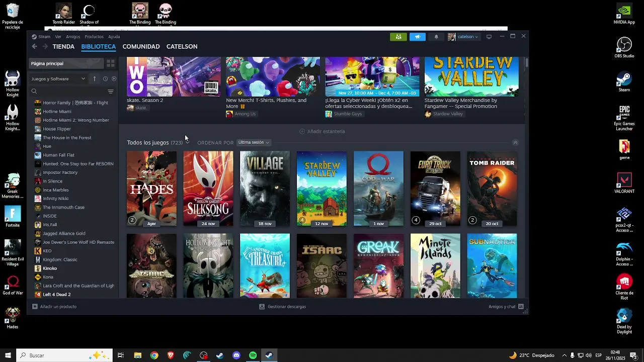644x362 pixels.
Task: Open the VALORANT desktop icon
Action: [x=624, y=183]
